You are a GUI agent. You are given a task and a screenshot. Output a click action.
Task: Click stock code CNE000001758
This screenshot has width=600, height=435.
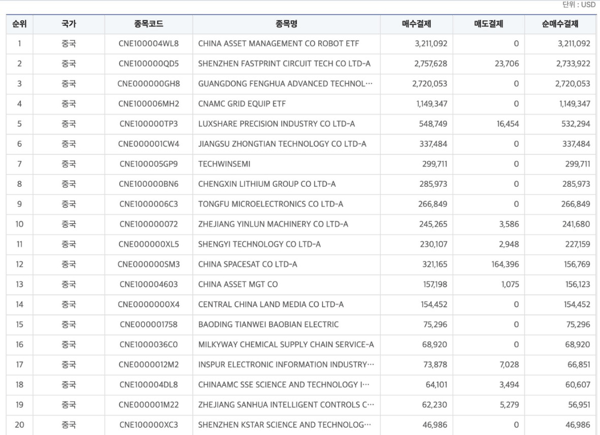click(148, 324)
